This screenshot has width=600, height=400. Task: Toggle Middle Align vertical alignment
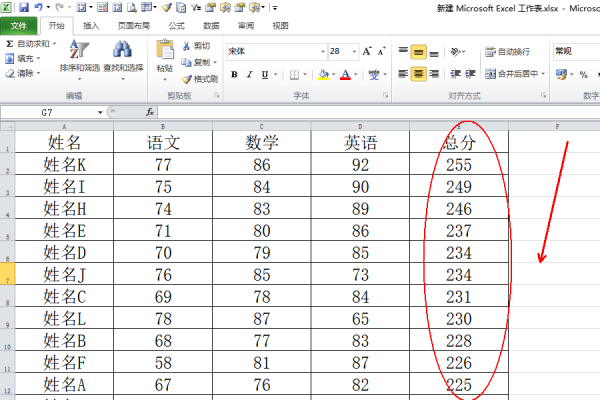pos(419,52)
